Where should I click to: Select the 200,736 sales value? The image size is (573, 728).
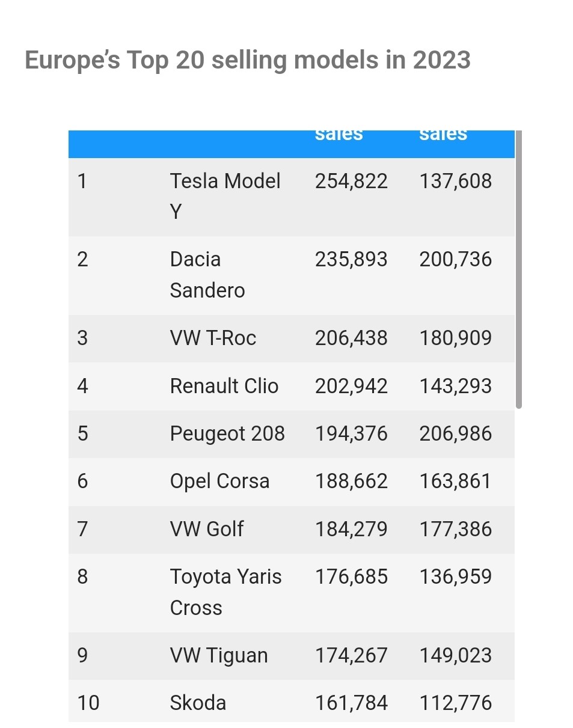click(455, 260)
